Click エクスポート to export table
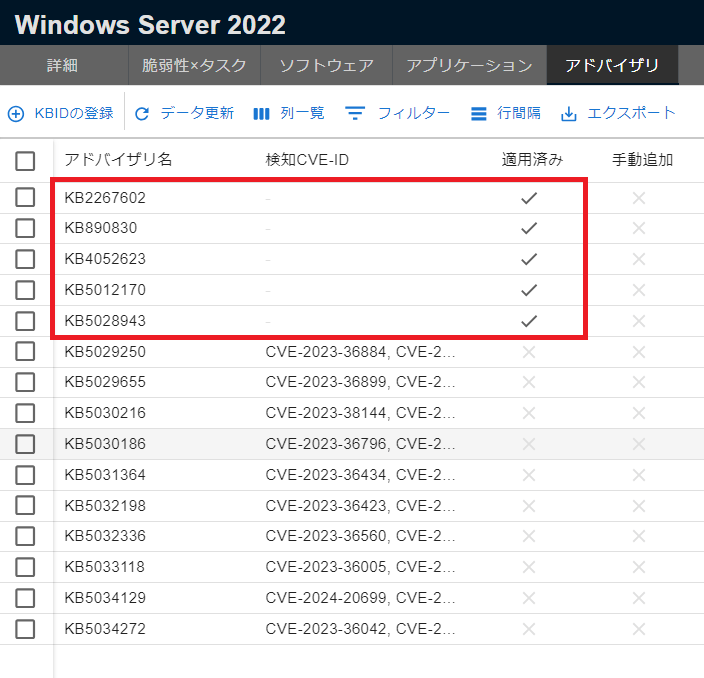 618,114
